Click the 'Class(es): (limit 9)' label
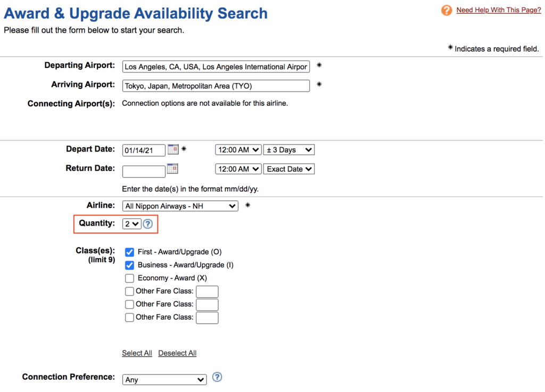545x392 pixels. [95, 255]
